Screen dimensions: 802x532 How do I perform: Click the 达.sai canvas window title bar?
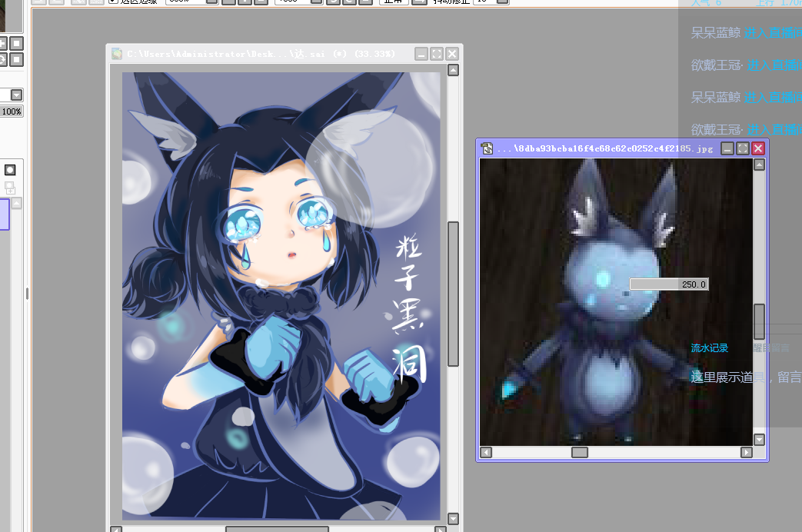click(261, 54)
